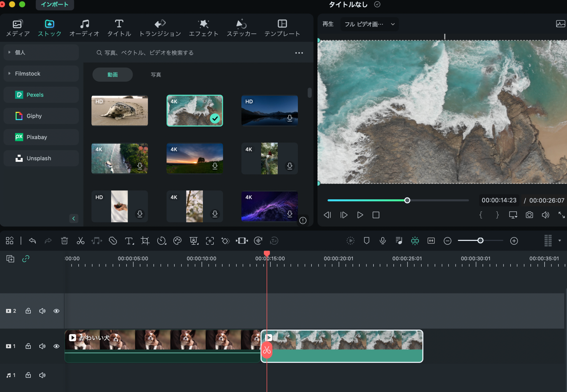The image size is (567, 392).
Task: Delete selected clip with trash icon
Action: (64, 241)
